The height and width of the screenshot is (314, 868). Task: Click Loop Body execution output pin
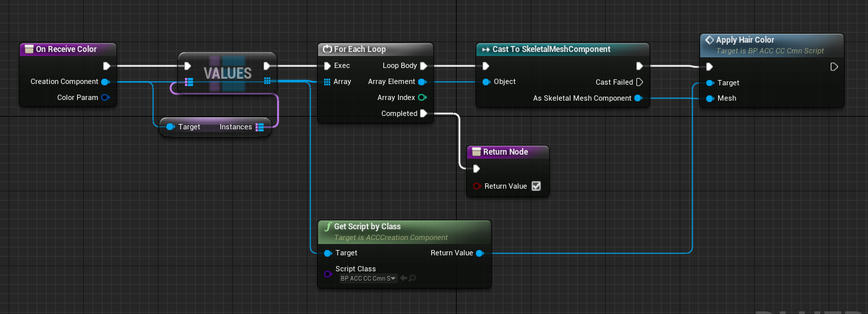(x=423, y=66)
